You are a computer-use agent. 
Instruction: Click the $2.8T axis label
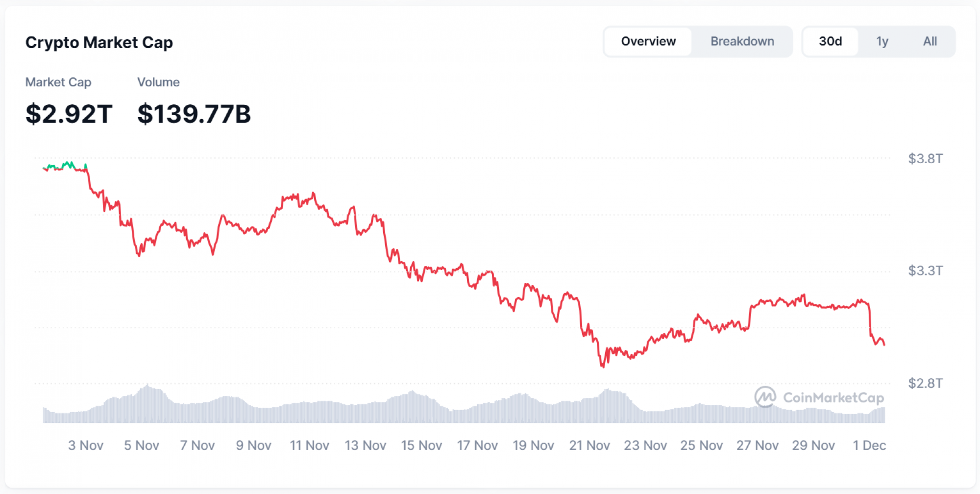[x=925, y=383]
